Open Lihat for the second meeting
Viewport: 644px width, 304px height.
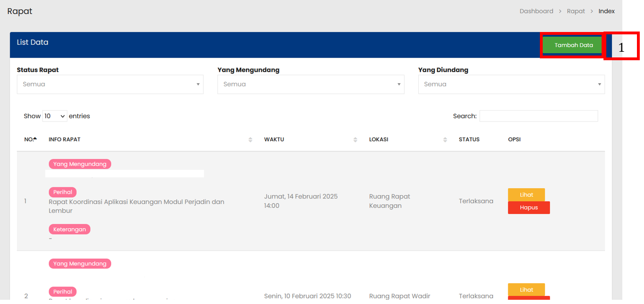[x=526, y=289]
